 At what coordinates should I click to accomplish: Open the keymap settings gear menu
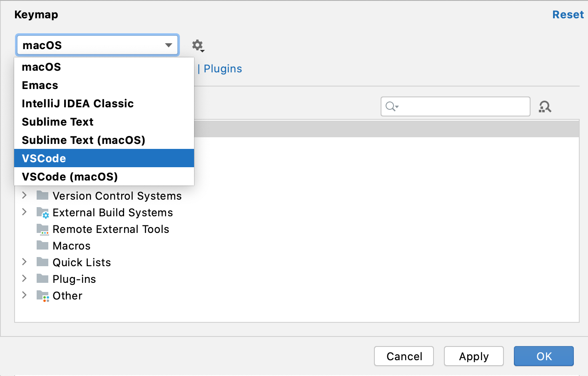[x=197, y=46]
